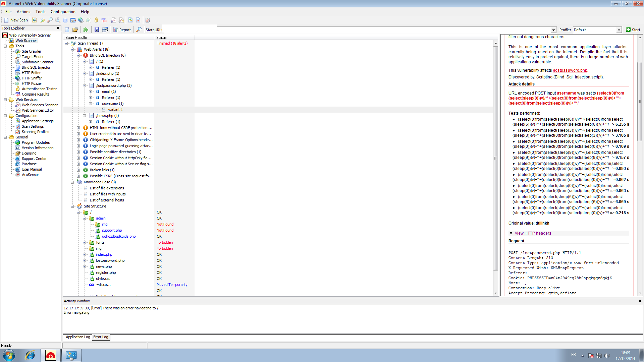
Task: Open the Profile dropdown showing Default
Action: coord(619,30)
